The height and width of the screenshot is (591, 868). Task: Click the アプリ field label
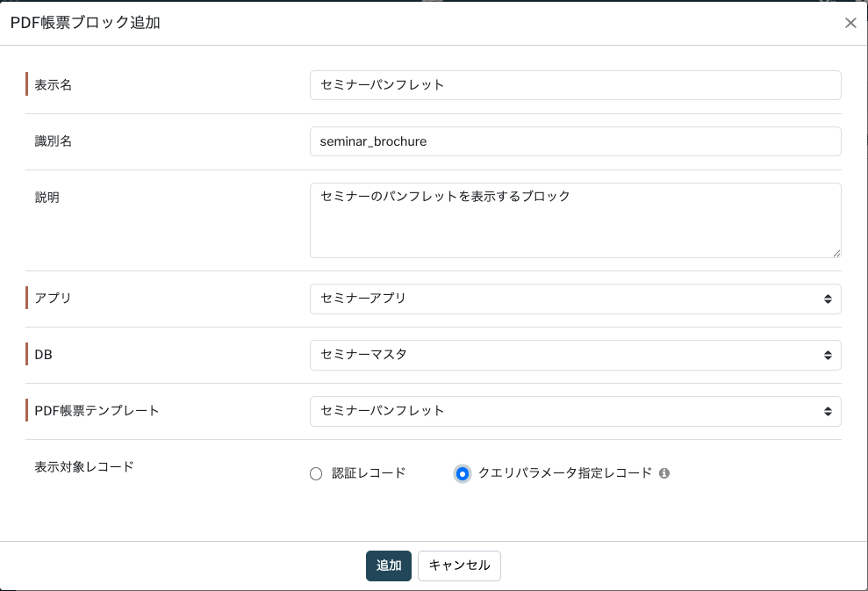(53, 298)
